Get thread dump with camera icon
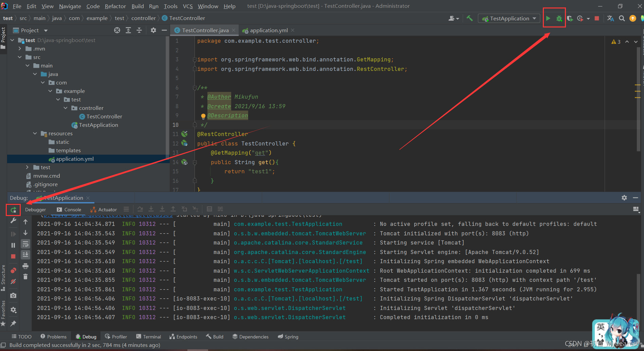Viewport: 644px width, 351px height. [x=13, y=295]
